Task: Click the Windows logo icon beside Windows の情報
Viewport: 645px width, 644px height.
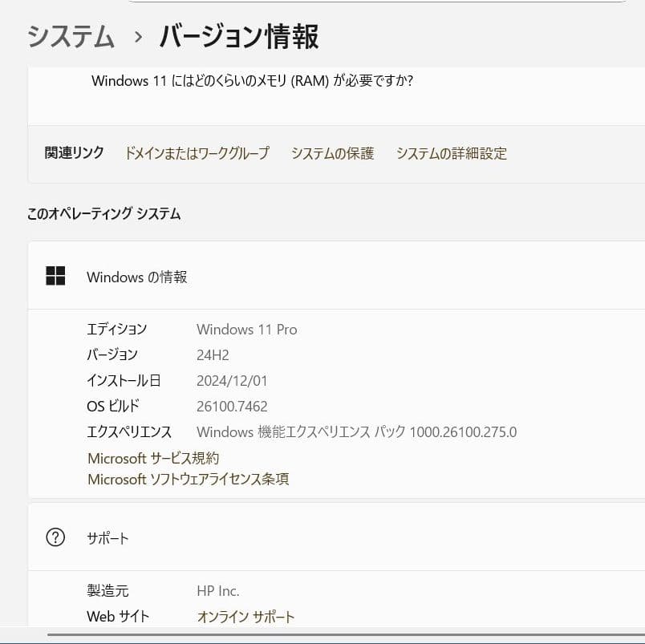Action: 55,276
